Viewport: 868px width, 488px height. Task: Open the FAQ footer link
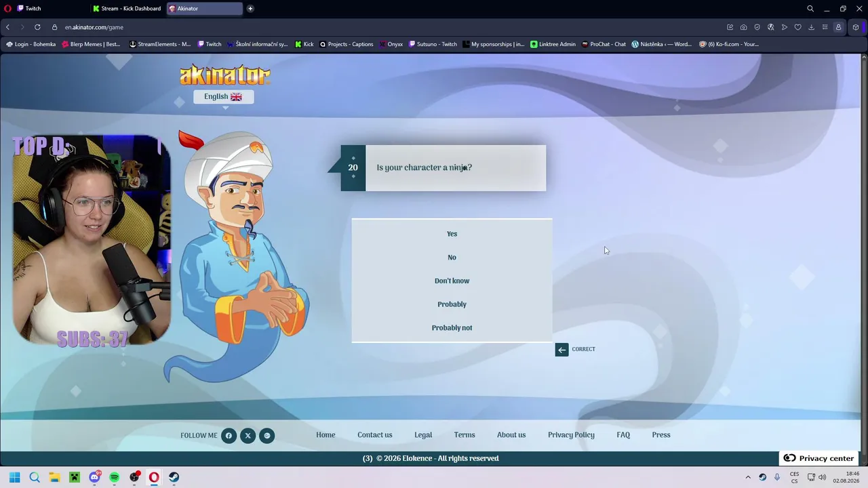(623, 435)
